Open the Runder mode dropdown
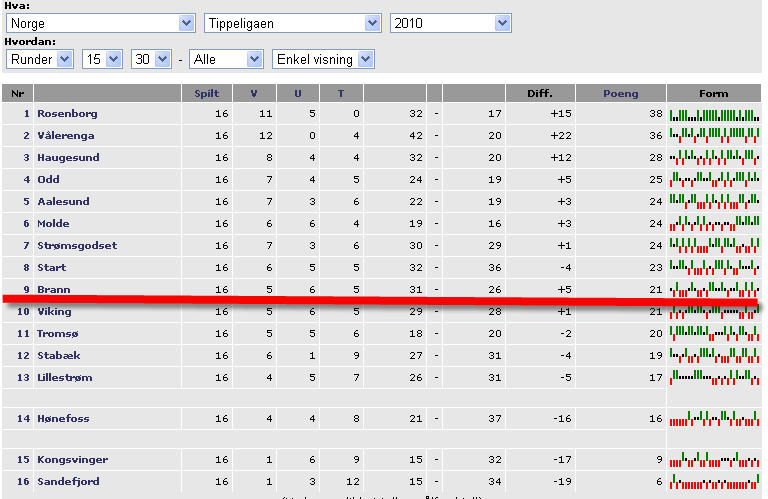Screen dimensions: 768x499 click(x=40, y=59)
